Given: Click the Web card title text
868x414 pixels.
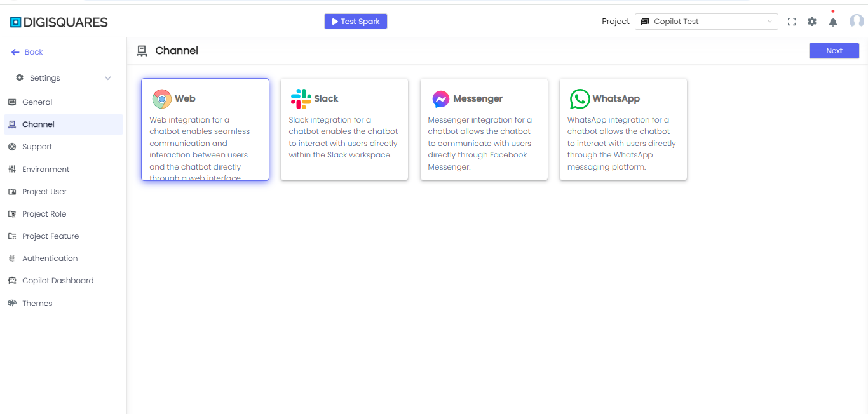Looking at the screenshot, I should 185,98.
